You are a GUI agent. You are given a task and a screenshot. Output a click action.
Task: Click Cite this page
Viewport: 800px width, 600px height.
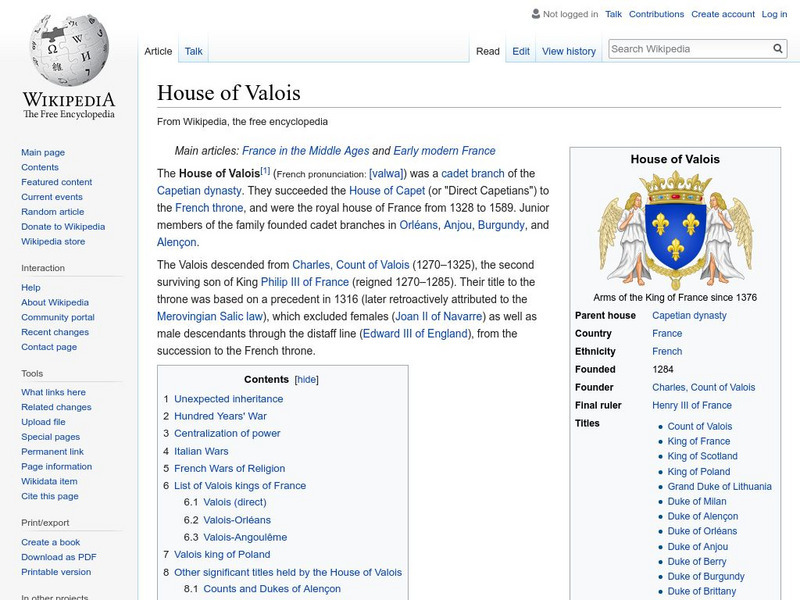point(49,496)
